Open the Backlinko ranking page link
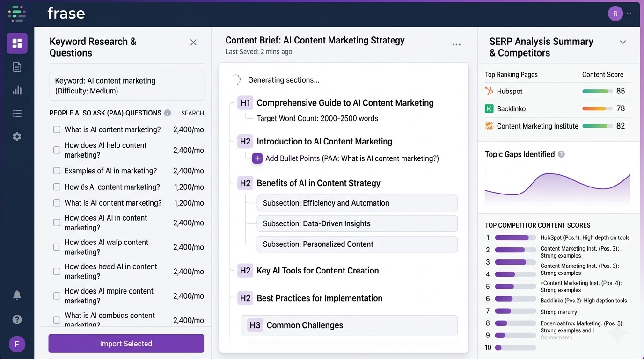644x359 pixels. click(511, 108)
